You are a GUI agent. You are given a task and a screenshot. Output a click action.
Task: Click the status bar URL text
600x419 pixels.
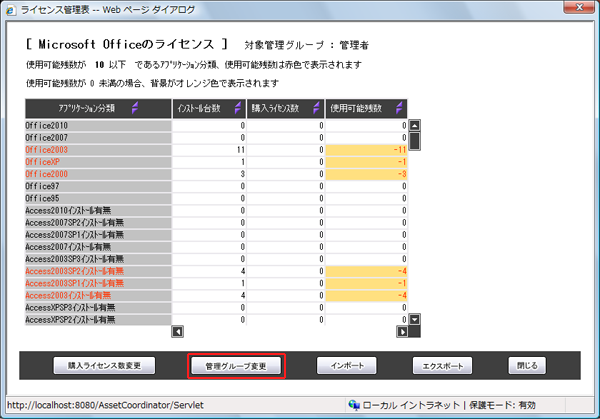click(x=105, y=405)
